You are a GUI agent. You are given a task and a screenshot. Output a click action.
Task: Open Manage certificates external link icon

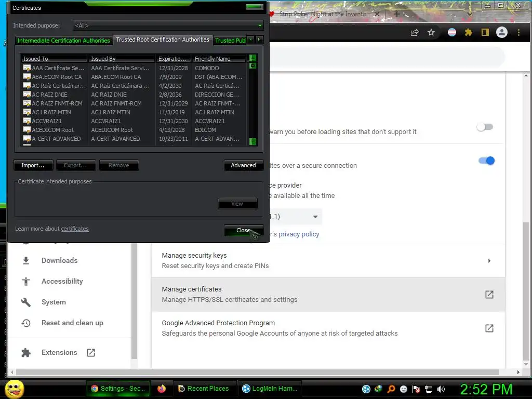[489, 295]
